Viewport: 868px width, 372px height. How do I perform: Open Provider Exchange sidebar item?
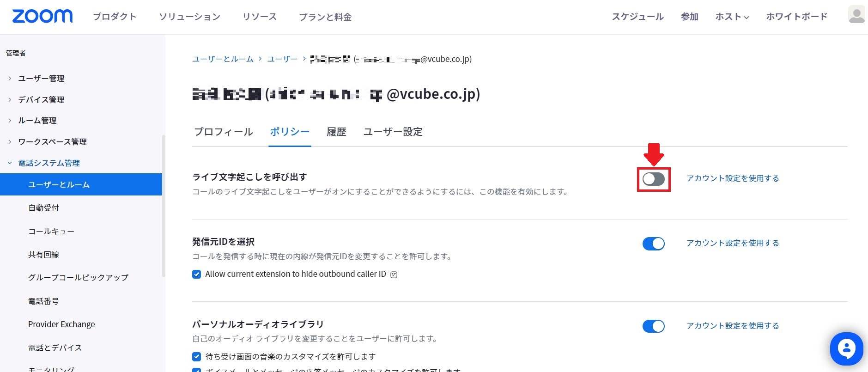61,324
